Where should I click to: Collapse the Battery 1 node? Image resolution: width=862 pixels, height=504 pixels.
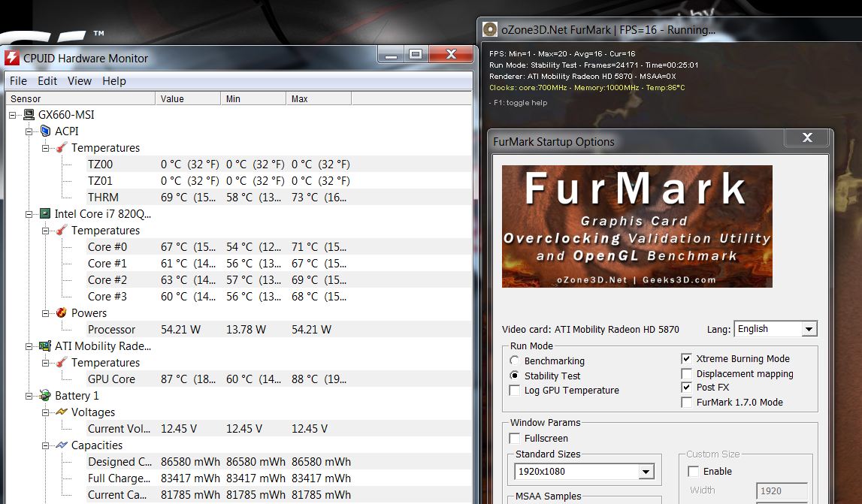[x=29, y=396]
